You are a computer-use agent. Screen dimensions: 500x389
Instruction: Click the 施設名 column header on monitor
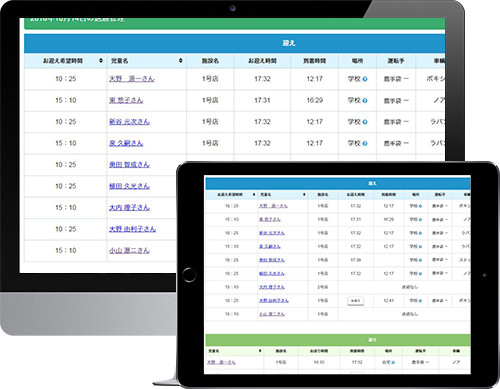point(210,61)
